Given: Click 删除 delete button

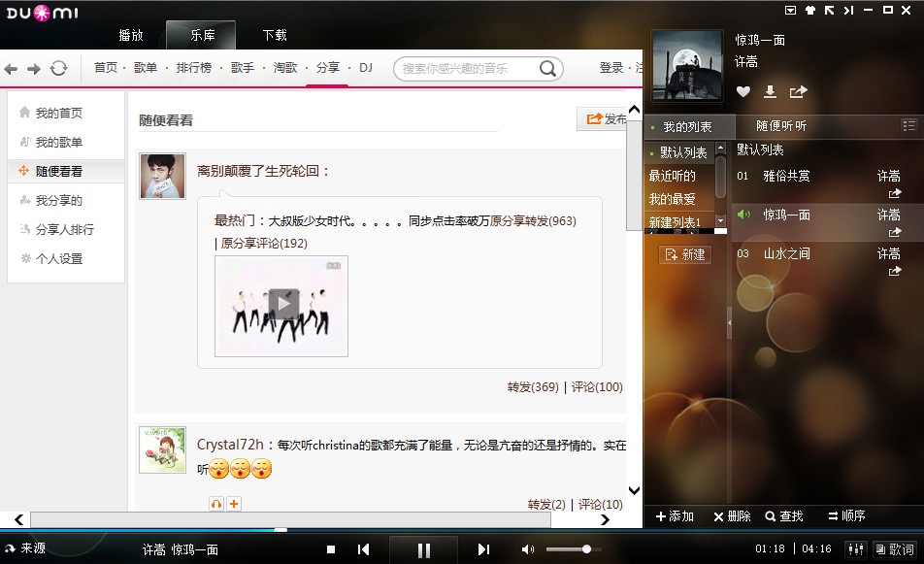Looking at the screenshot, I should [x=732, y=516].
